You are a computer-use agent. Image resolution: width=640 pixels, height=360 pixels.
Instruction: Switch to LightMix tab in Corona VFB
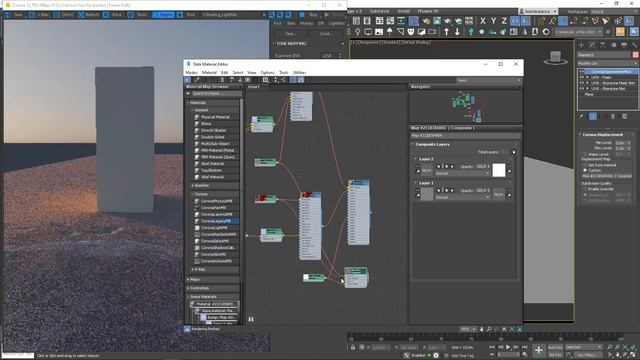336,23
